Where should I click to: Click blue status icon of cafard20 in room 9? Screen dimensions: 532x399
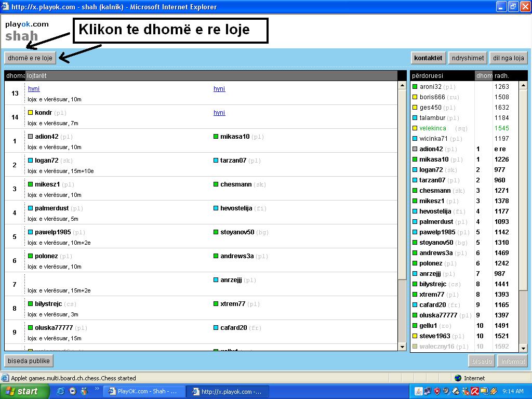click(x=216, y=327)
